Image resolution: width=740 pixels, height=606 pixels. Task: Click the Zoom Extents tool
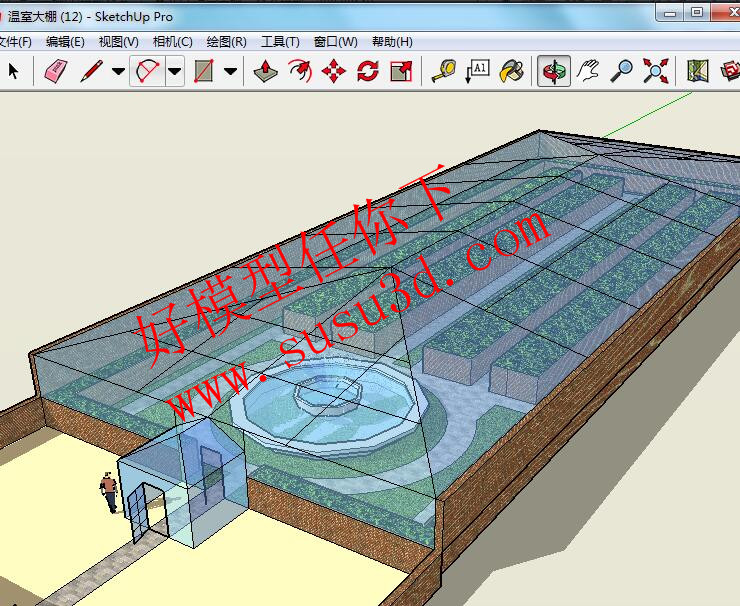click(x=656, y=71)
